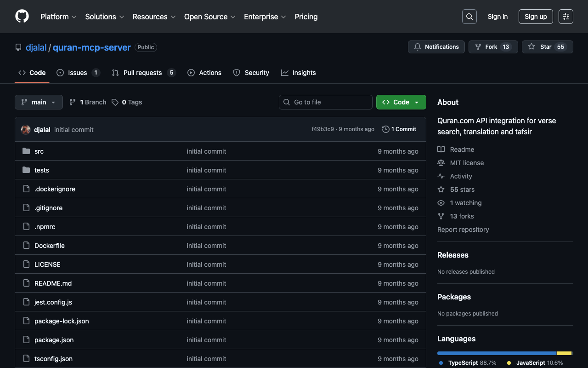Open the MIT license link
This screenshot has width=588, height=368.
tap(467, 163)
